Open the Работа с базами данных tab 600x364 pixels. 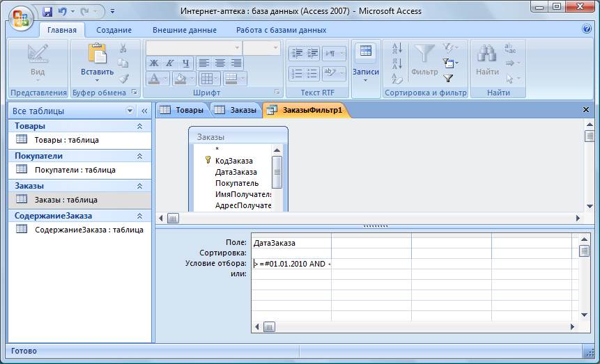tap(281, 30)
